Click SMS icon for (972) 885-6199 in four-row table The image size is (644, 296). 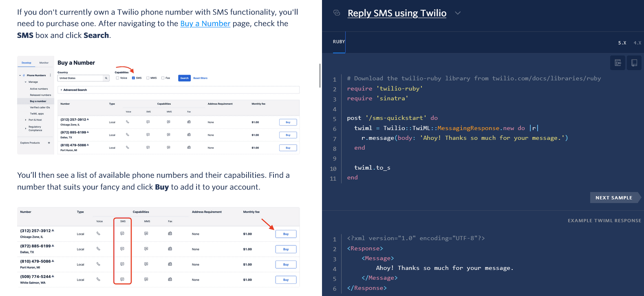click(122, 249)
